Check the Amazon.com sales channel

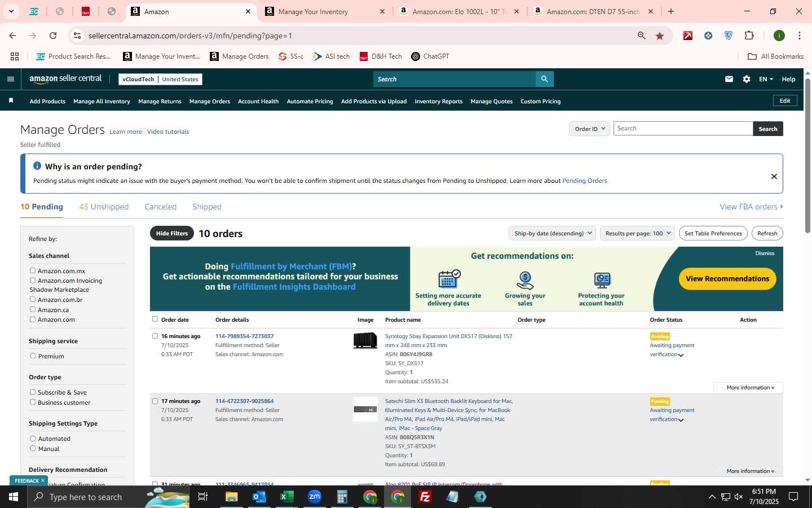click(x=33, y=319)
